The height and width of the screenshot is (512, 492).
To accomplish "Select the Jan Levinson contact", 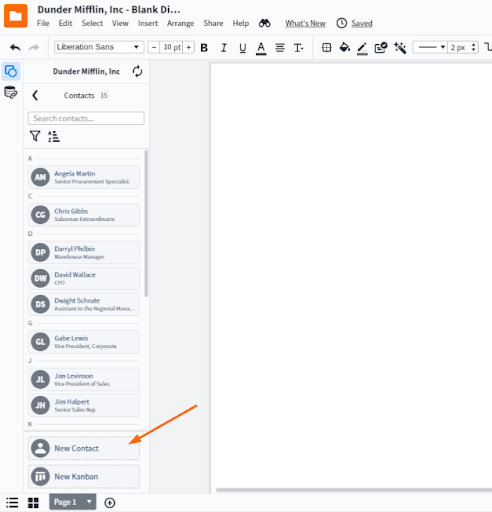I will tap(84, 379).
